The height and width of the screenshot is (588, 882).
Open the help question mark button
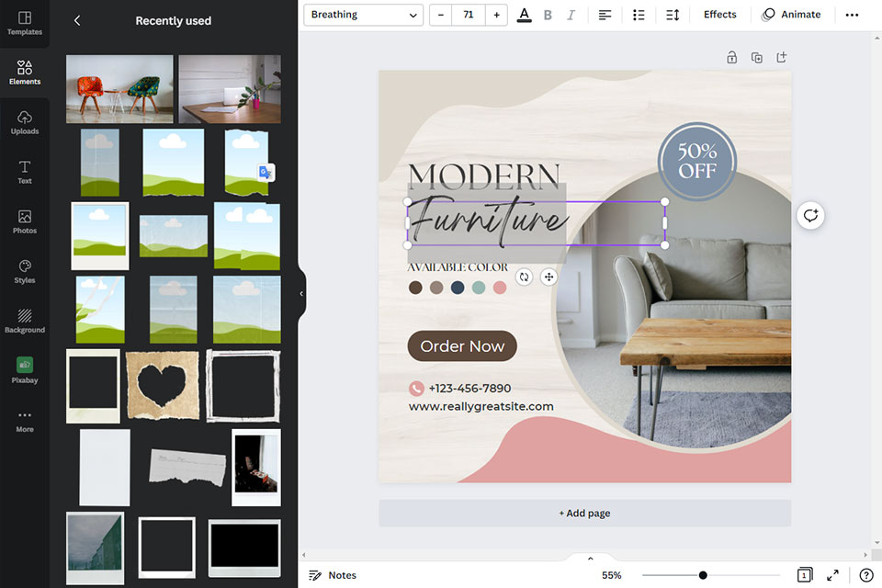pyautogui.click(x=866, y=575)
